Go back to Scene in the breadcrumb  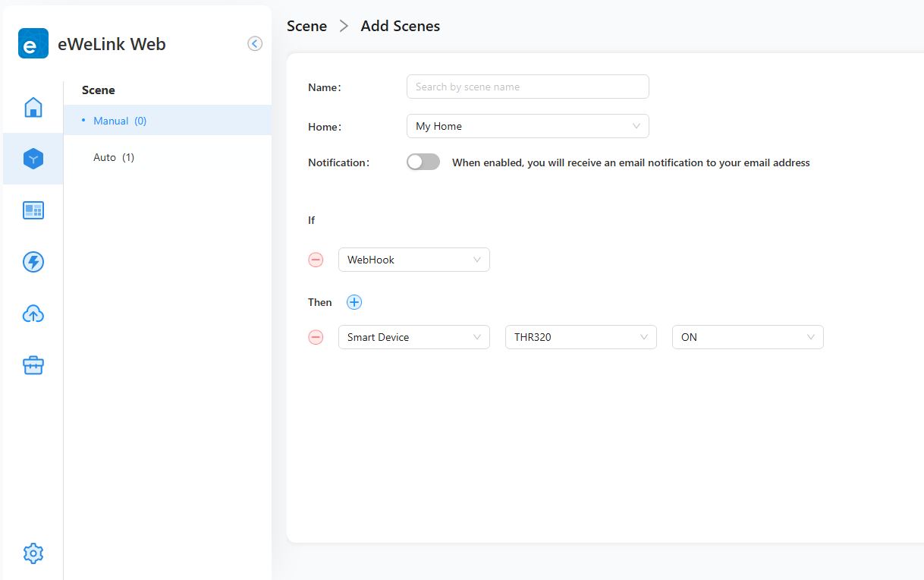pos(306,26)
